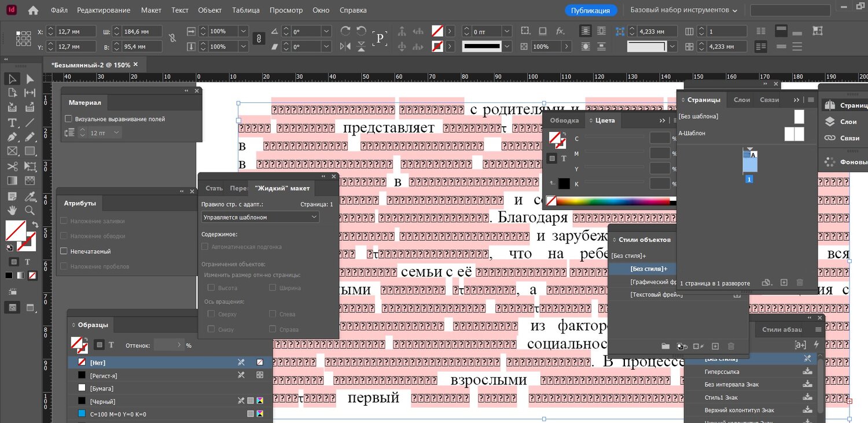Select the Pen tool in toolbox
The height and width of the screenshot is (423, 868).
coord(12,137)
